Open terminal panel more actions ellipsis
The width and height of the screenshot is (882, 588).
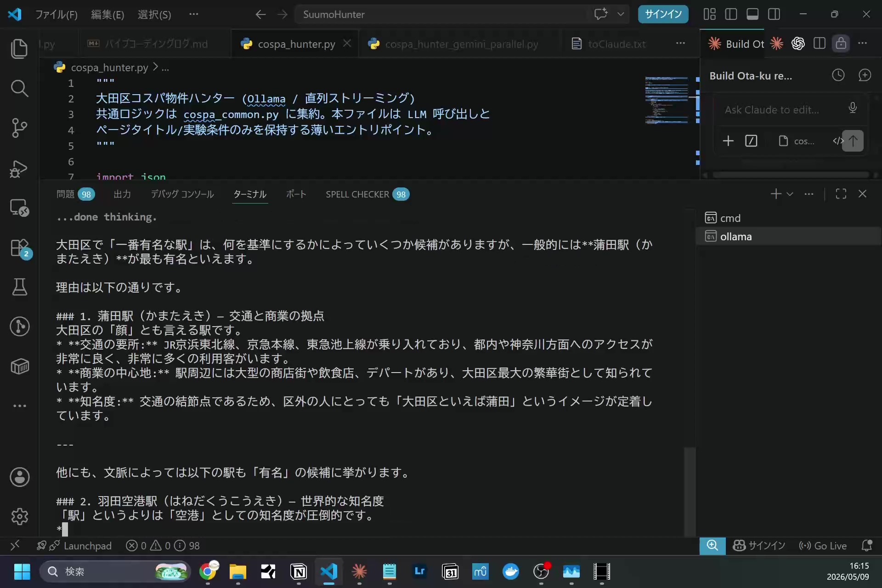809,194
